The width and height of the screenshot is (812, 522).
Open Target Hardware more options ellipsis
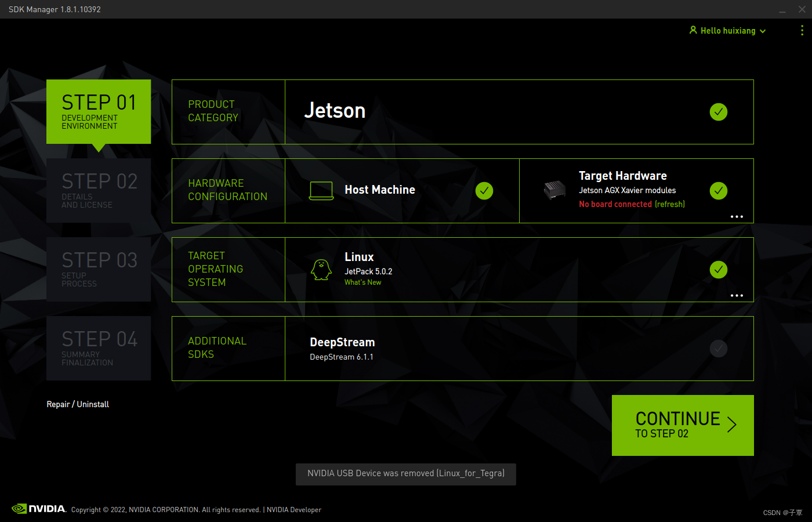737,216
